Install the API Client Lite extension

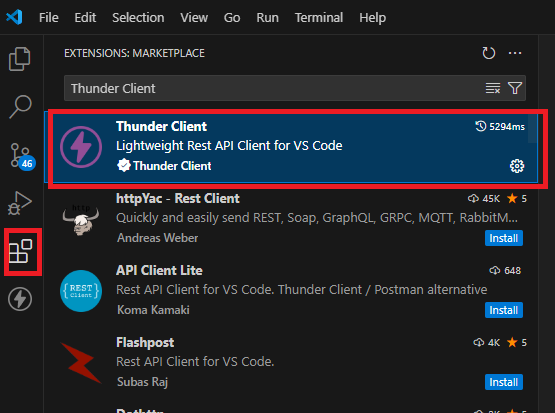(504, 310)
